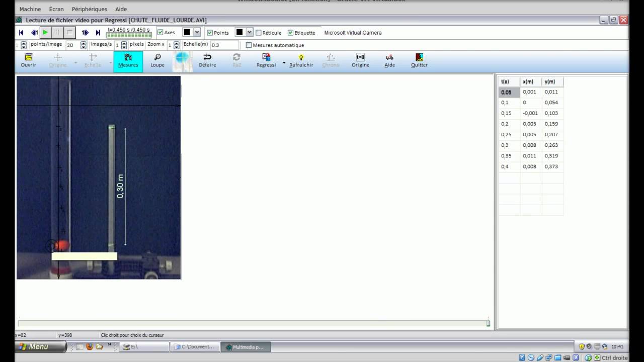This screenshot has height=362, width=644.
Task: Adjust the images/s spinner
Action: [x=84, y=45]
